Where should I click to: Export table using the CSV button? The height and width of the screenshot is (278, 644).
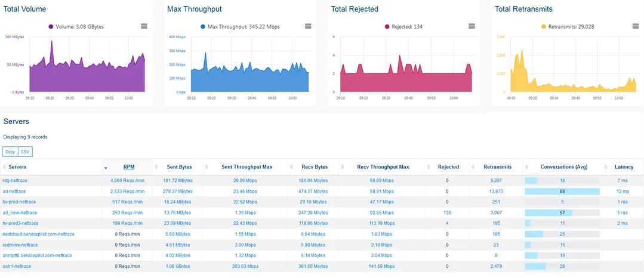pyautogui.click(x=26, y=152)
